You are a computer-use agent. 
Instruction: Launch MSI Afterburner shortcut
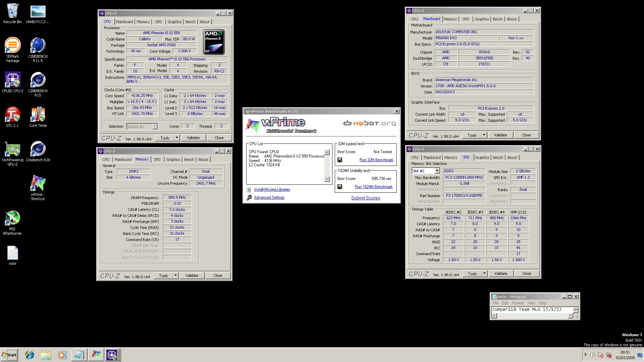[12, 223]
